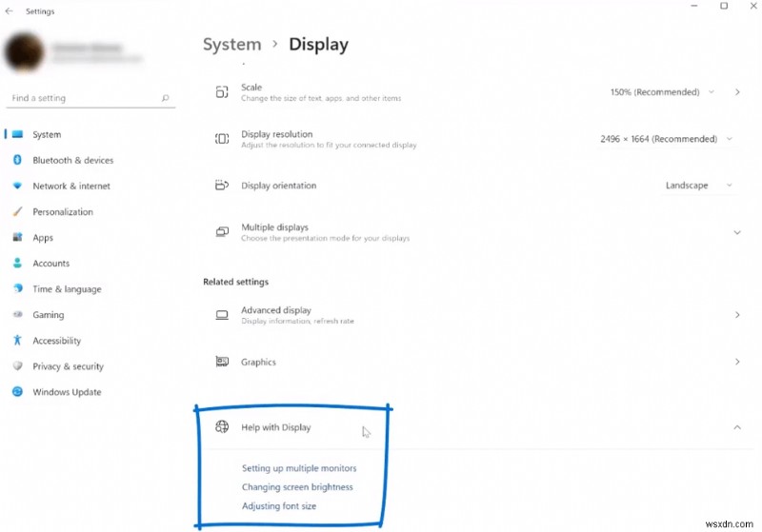Image resolution: width=762 pixels, height=532 pixels.
Task: Open Scale details with right chevron
Action: (737, 91)
